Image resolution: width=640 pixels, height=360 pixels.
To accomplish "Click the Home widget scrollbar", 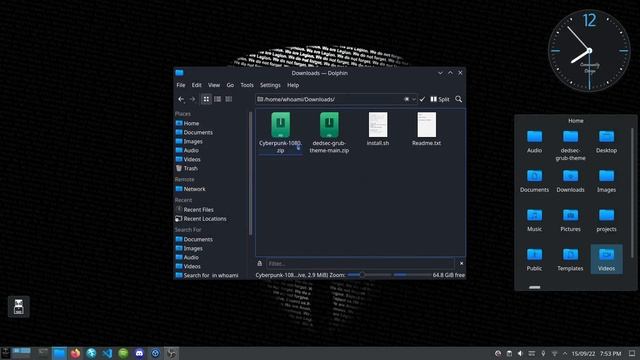I will pos(632,193).
